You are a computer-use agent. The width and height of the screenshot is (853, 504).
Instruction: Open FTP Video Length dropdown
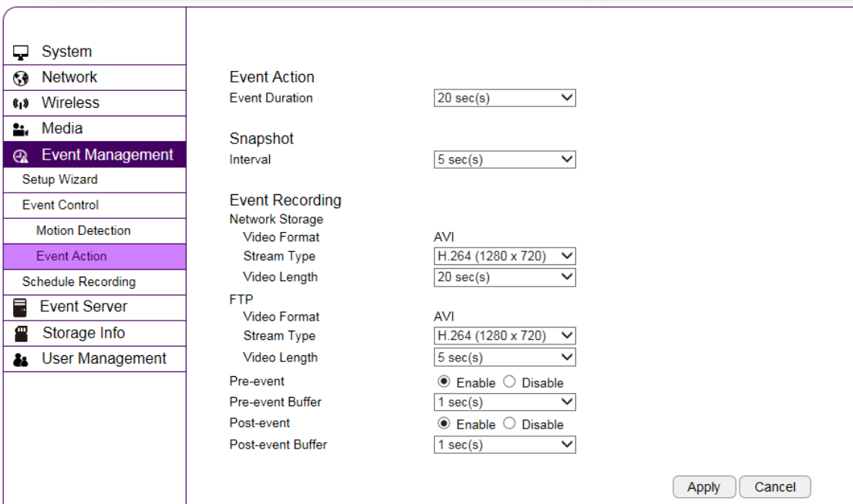tap(505, 358)
